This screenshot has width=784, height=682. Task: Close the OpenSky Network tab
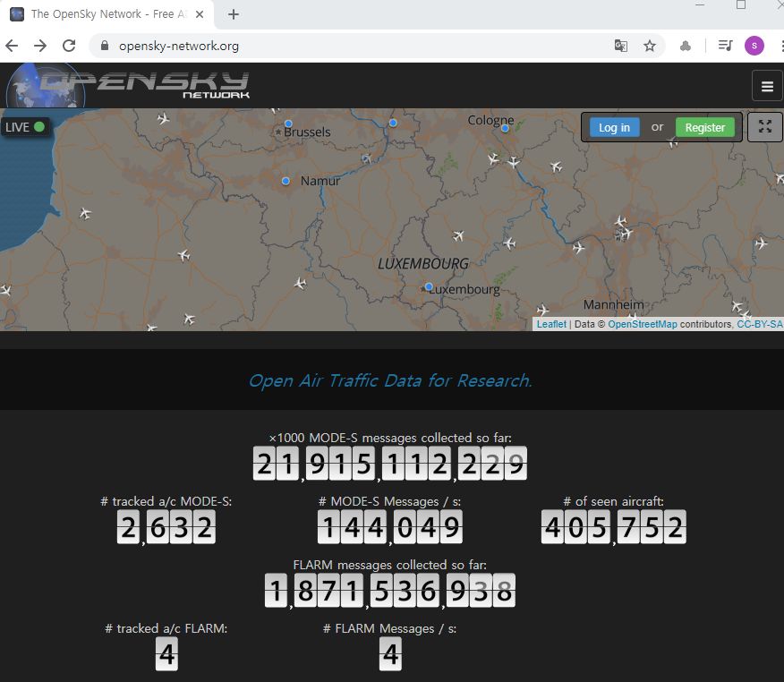click(200, 14)
